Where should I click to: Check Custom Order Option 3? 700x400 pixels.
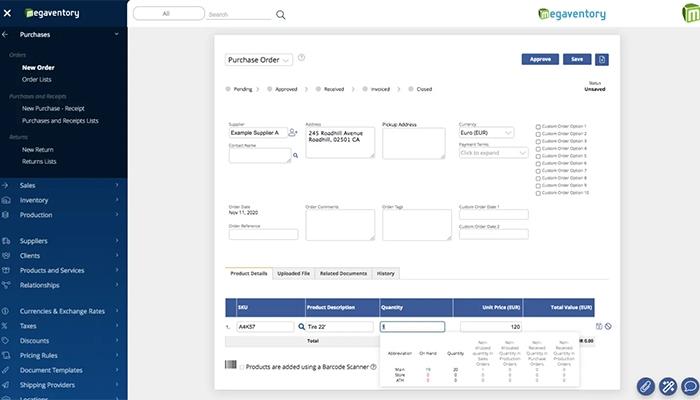point(538,142)
